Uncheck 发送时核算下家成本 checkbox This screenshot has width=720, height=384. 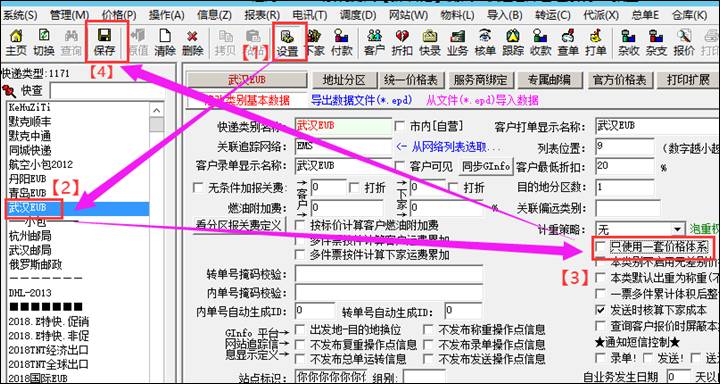(x=600, y=310)
